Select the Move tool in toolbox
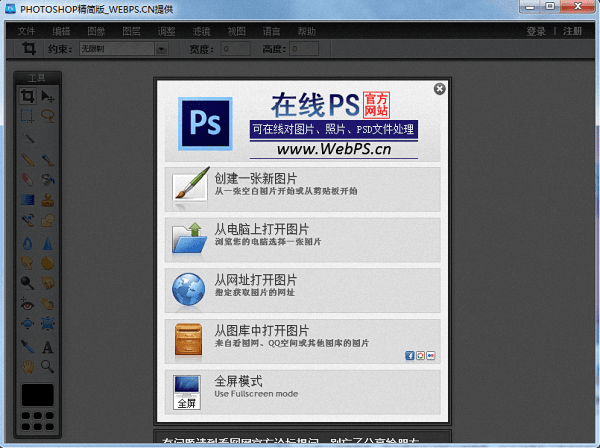 [x=48, y=97]
